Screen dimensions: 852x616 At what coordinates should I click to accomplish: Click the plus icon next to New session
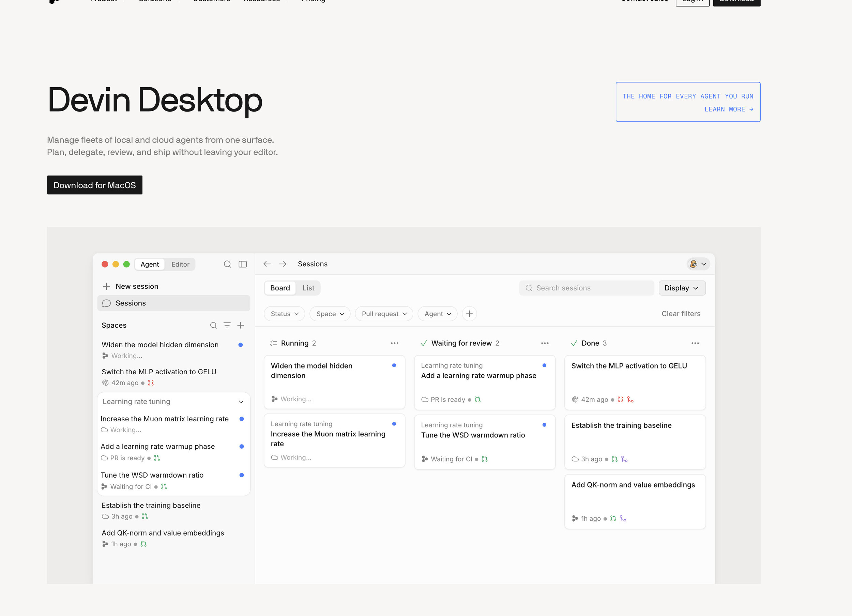[106, 286]
